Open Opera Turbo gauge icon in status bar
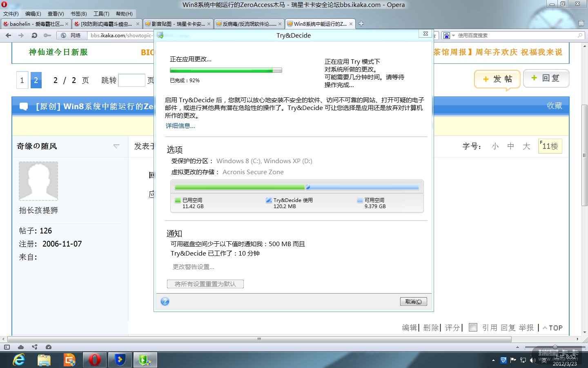588x368 pixels. click(x=49, y=347)
